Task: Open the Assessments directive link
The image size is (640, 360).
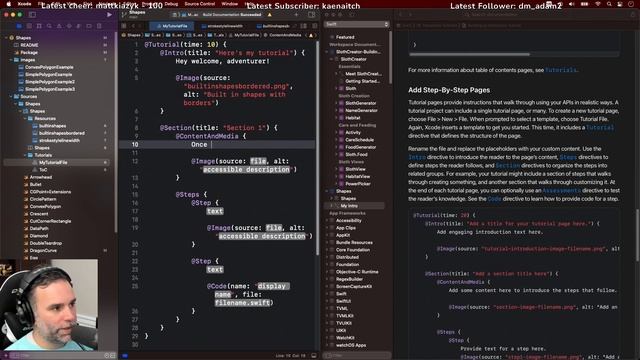Action: 562,191
